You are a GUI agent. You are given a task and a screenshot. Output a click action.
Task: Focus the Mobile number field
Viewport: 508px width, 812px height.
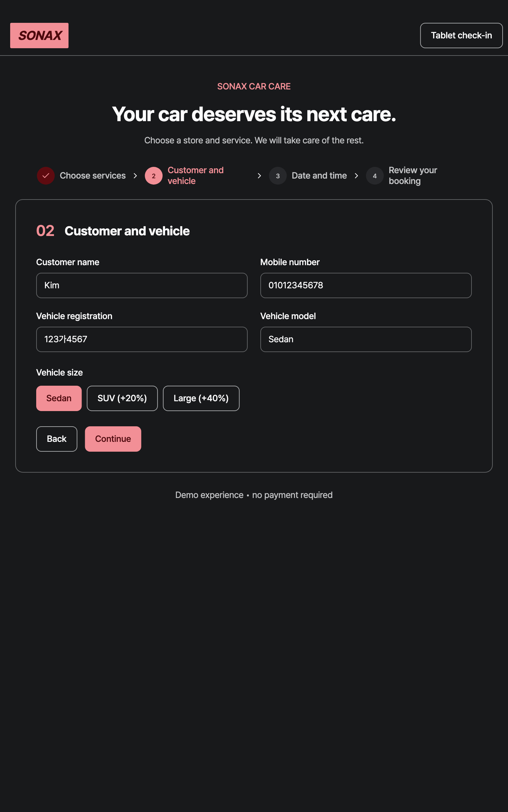pos(366,285)
